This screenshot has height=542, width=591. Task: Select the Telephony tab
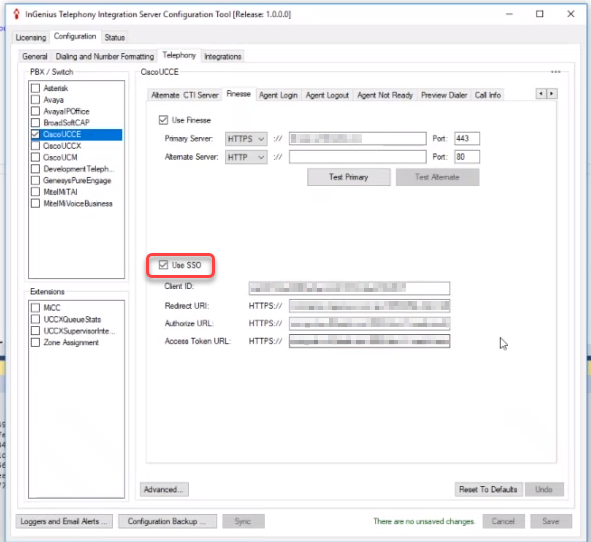point(179,56)
